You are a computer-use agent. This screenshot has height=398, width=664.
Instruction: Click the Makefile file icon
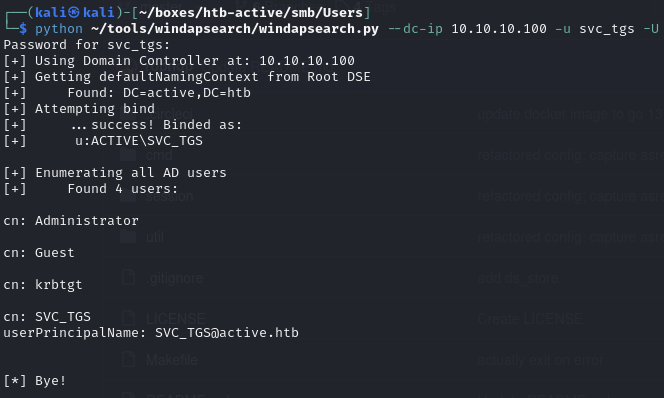pos(129,359)
